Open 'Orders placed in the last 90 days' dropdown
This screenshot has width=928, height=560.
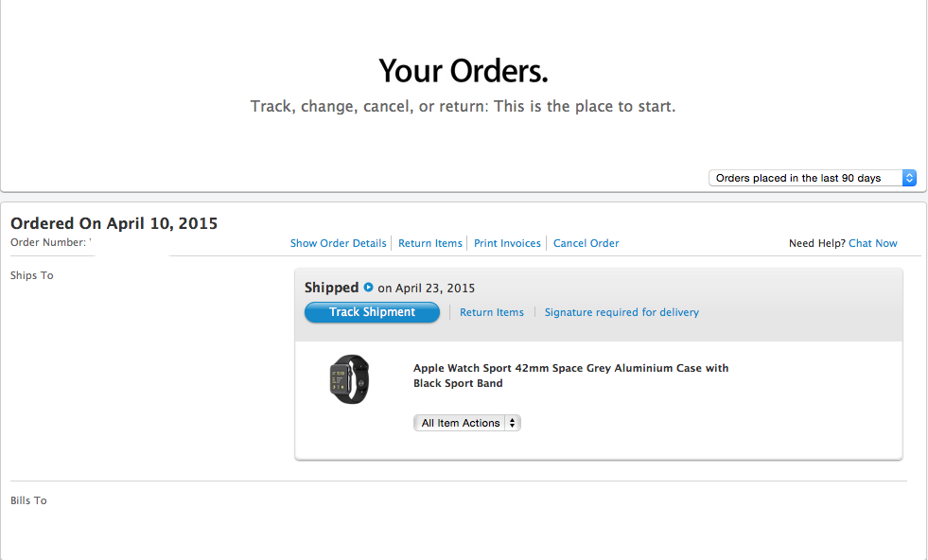pos(812,178)
